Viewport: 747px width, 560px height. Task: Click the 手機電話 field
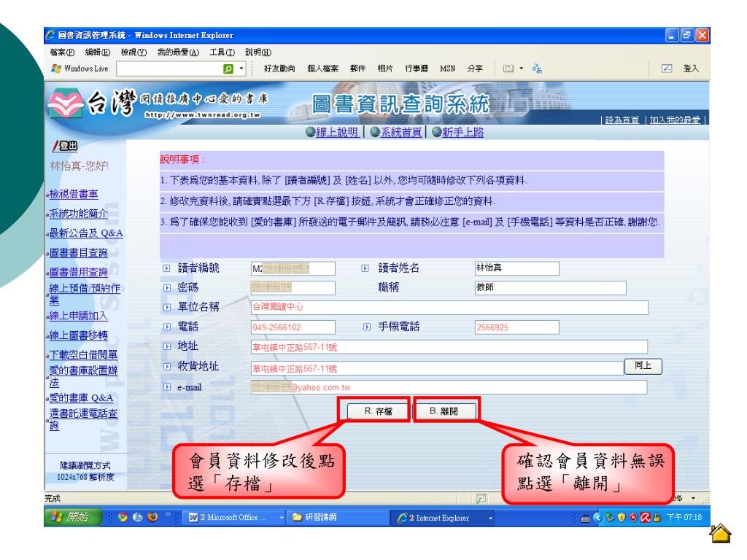tap(517, 327)
